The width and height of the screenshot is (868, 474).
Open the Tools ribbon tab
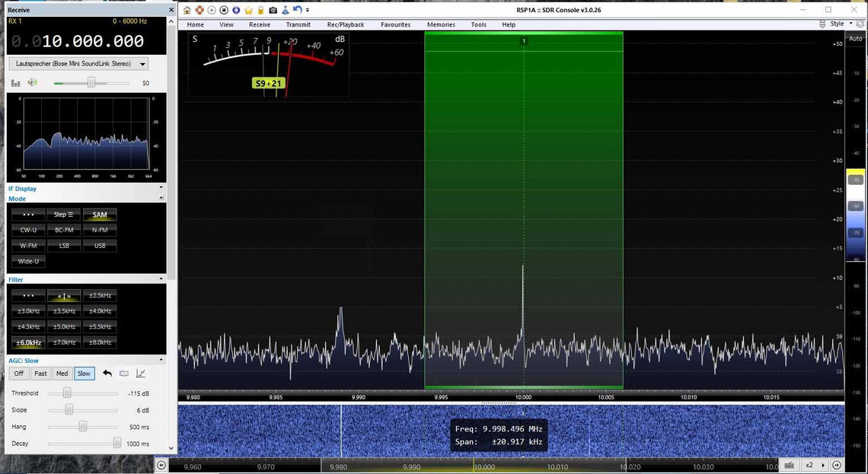pos(479,24)
